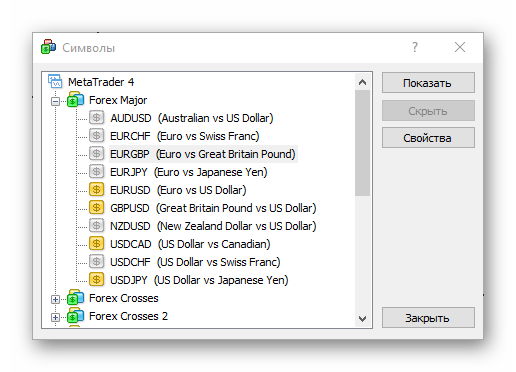
Task: Expand the Forex Crosses group
Action: pyautogui.click(x=56, y=299)
